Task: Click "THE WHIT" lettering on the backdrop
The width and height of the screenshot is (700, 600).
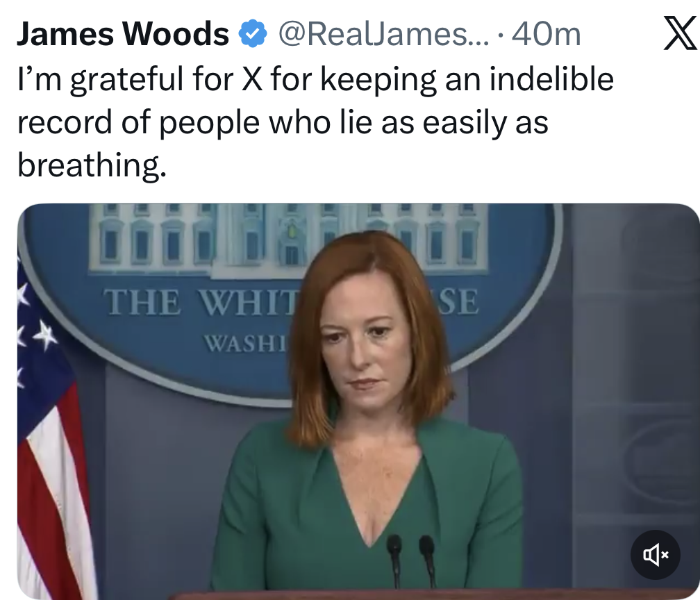Action: (x=199, y=302)
